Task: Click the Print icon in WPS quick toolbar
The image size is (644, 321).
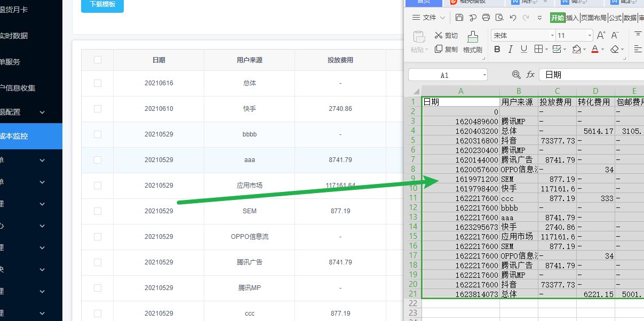Action: (486, 18)
